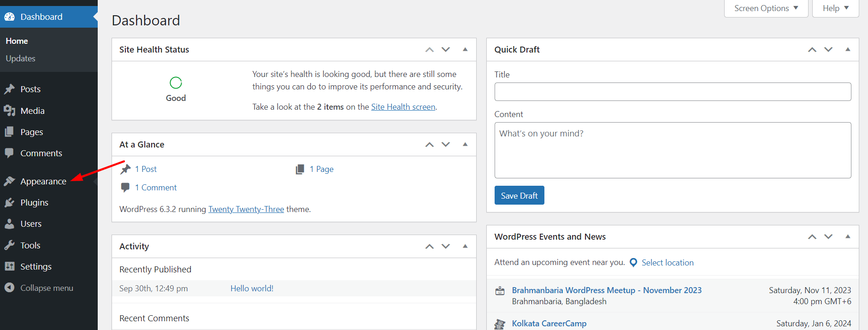
Task: Click the Media library icon
Action: coord(9,111)
